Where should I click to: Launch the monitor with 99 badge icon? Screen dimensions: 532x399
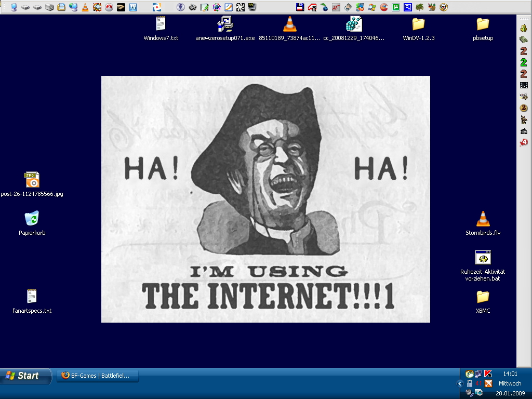point(252,7)
